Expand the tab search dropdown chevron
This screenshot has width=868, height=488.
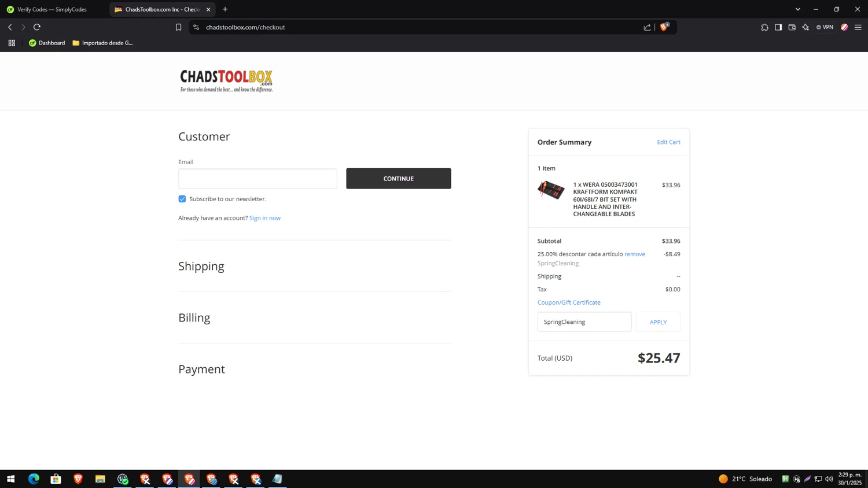point(797,9)
